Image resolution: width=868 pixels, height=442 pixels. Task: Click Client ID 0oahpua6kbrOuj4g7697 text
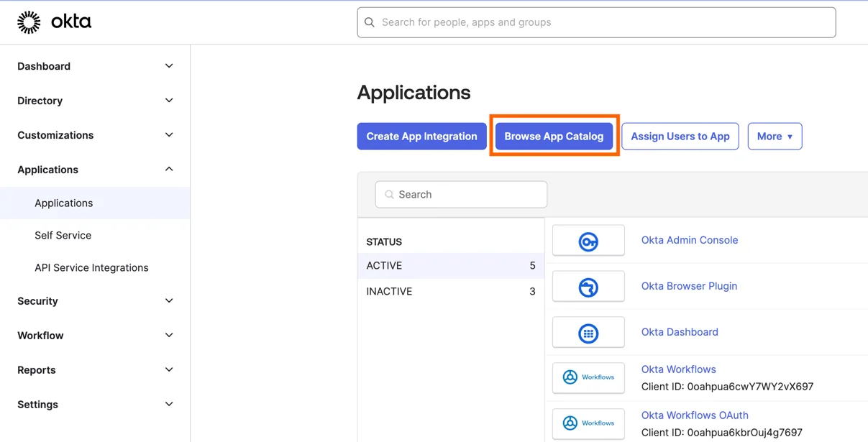click(x=722, y=433)
